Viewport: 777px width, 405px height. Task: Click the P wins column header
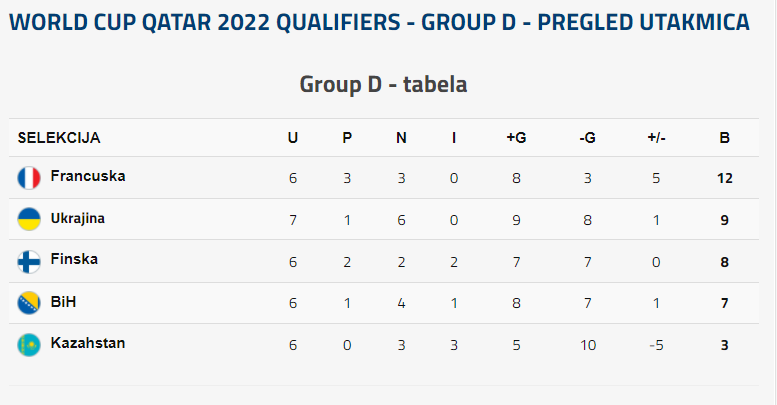point(347,138)
